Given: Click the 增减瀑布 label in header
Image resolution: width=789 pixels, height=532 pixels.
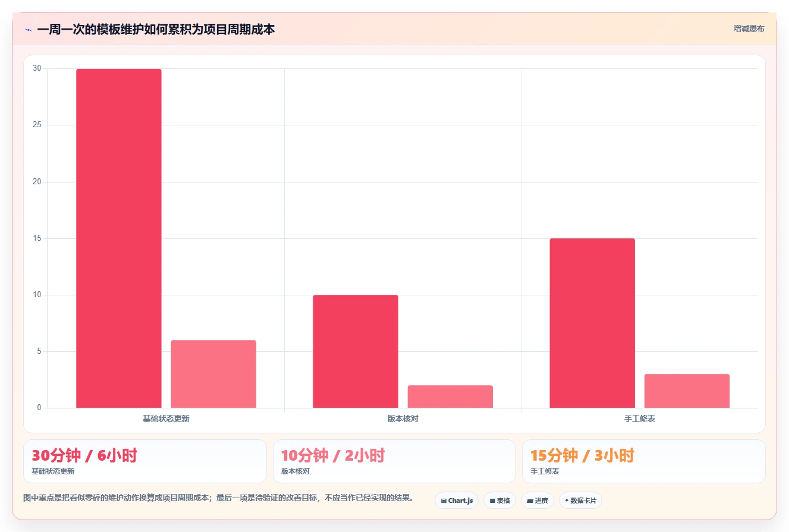Looking at the screenshot, I should (x=749, y=29).
